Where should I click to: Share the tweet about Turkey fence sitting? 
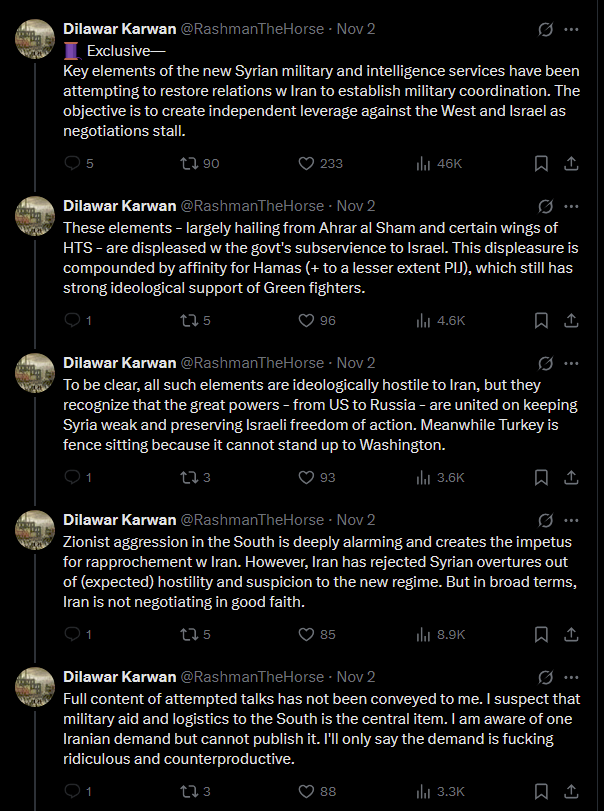(x=572, y=478)
